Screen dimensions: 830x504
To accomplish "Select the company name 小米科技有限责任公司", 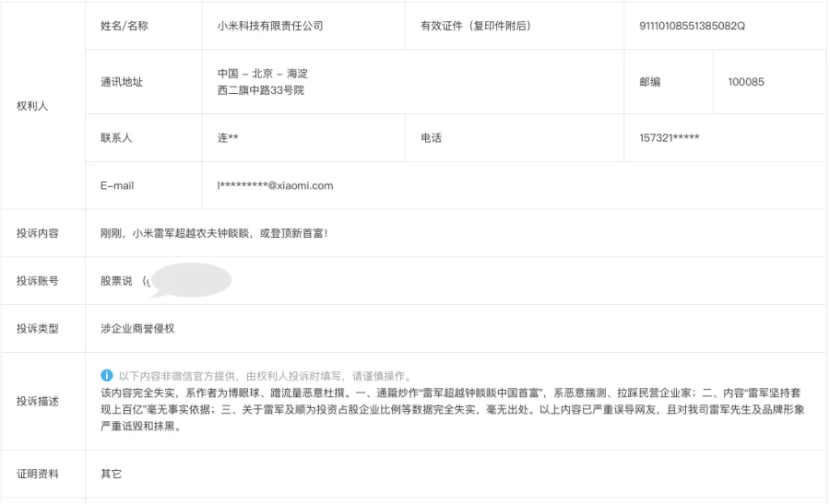I will (270, 26).
